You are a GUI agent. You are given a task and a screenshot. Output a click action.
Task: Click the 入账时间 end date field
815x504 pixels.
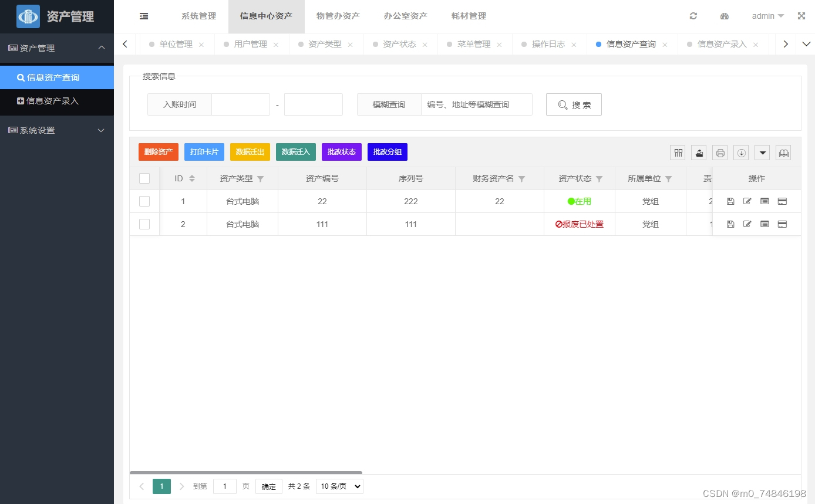[314, 104]
